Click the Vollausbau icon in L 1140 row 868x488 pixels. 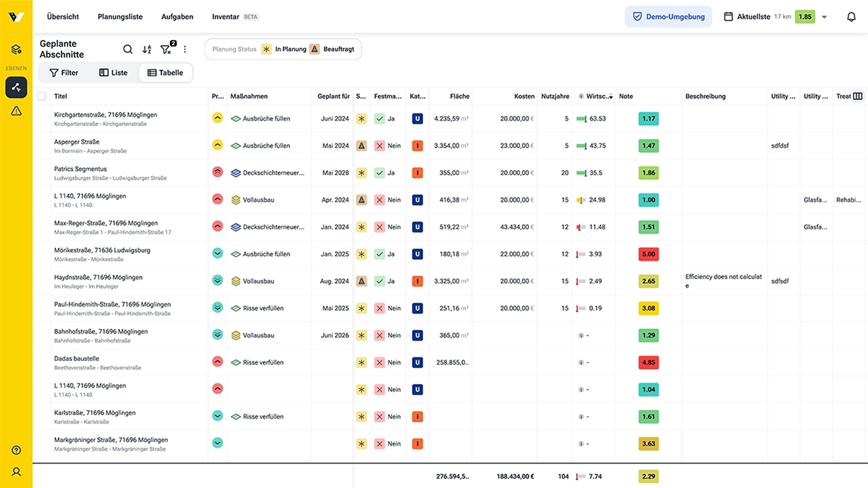tap(236, 200)
